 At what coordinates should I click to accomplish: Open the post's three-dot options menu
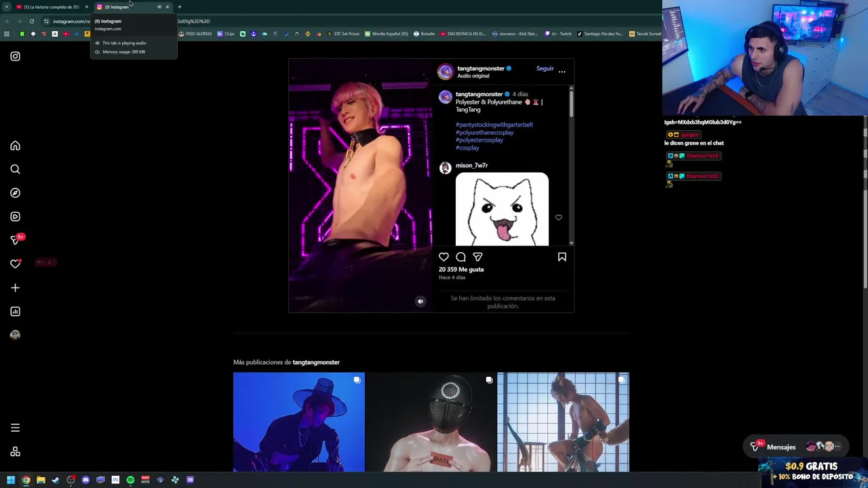[561, 71]
